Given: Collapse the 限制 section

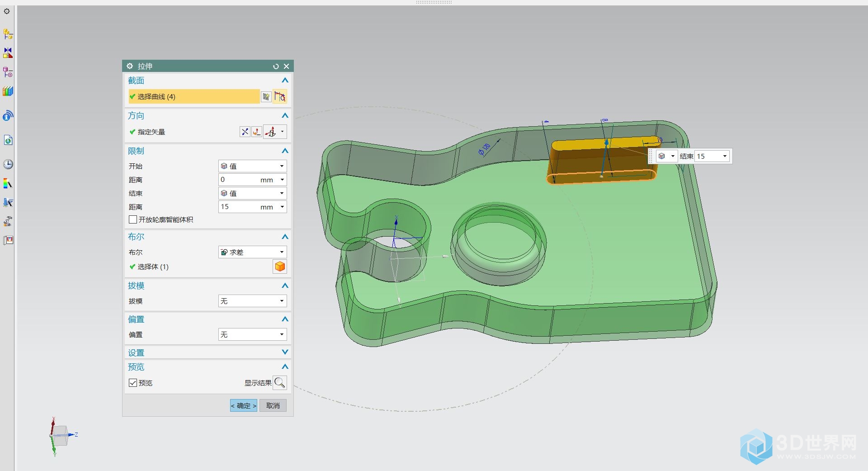Looking at the screenshot, I should point(285,151).
